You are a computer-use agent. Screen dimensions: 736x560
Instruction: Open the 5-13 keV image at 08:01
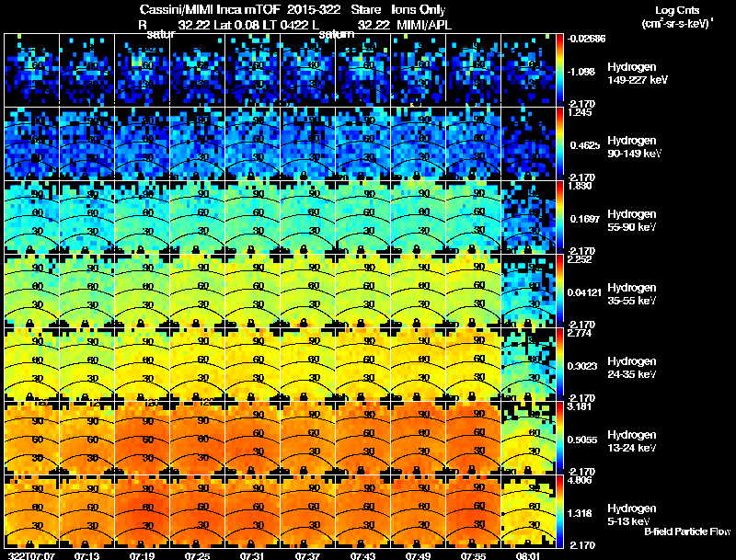[528, 512]
